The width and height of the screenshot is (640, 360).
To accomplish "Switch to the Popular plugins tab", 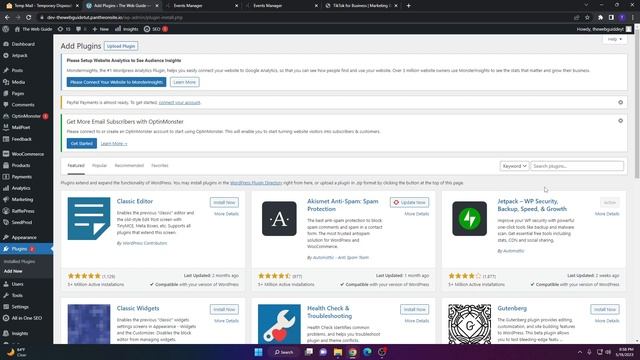I will (99, 166).
